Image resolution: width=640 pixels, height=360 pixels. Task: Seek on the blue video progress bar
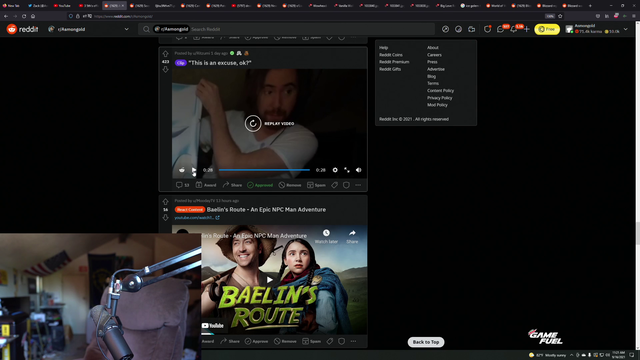point(264,170)
